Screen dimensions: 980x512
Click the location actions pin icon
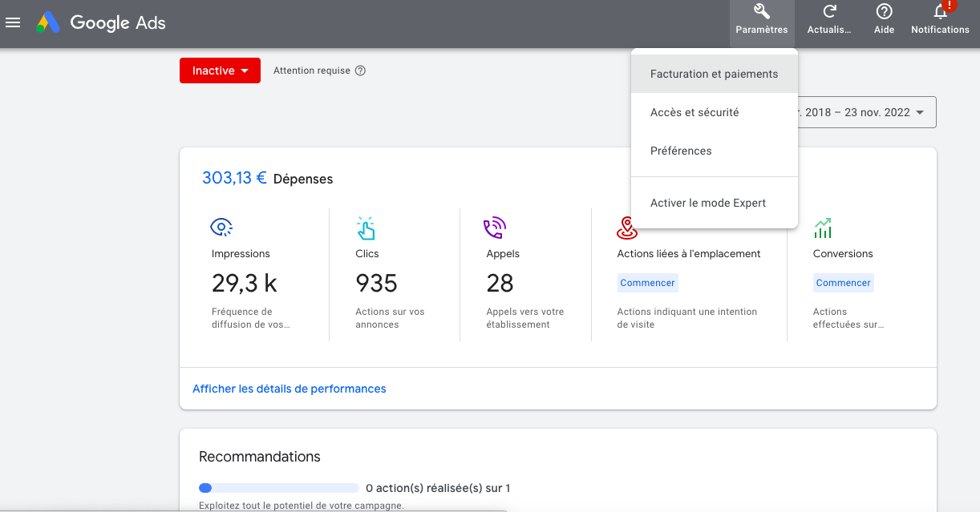click(x=626, y=228)
